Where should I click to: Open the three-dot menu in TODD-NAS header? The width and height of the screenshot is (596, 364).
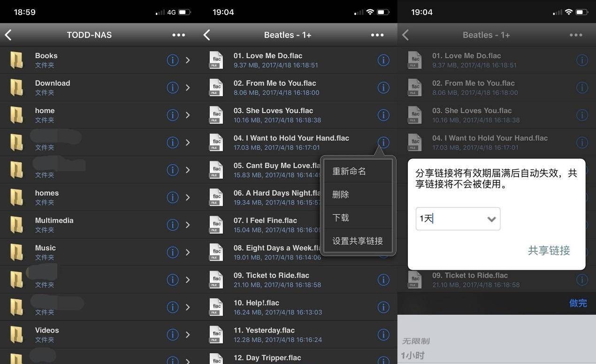[178, 35]
